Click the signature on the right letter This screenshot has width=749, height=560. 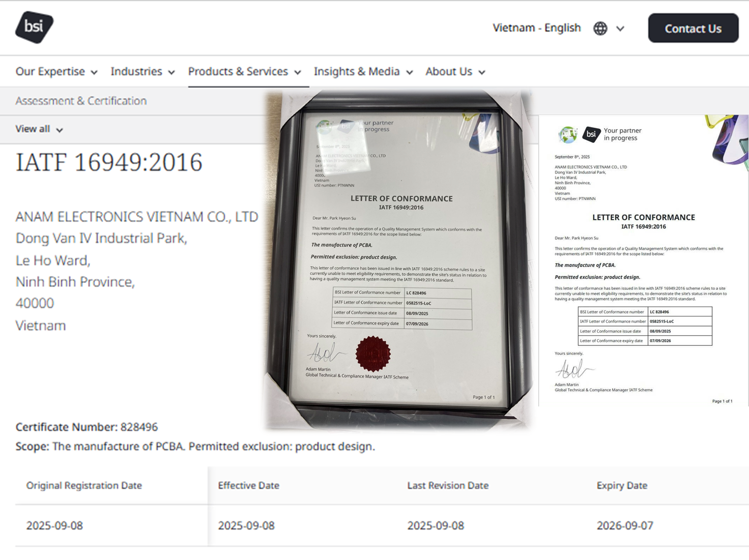coord(573,368)
